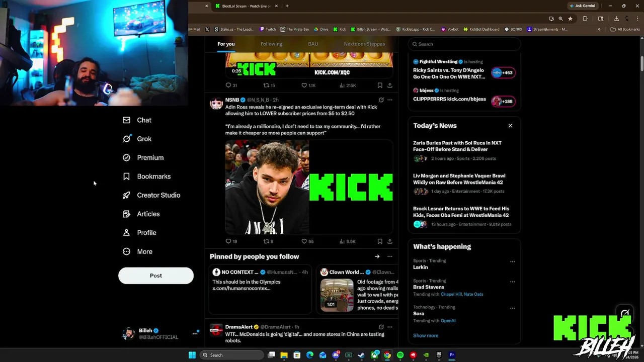644x362 pixels.
Task: Click the X search field
Action: click(x=464, y=44)
